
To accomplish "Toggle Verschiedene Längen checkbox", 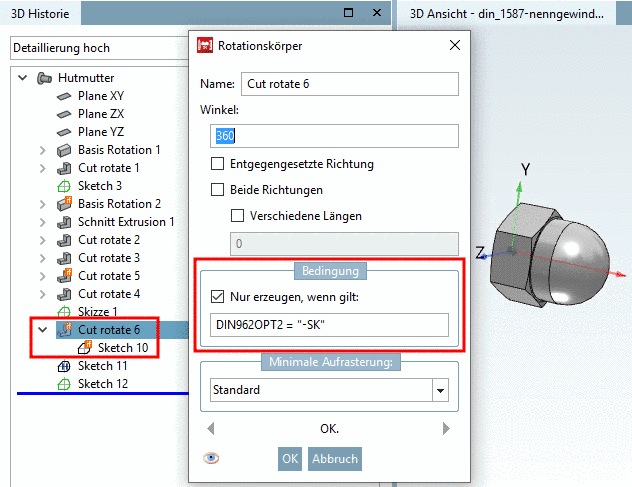I will [237, 216].
